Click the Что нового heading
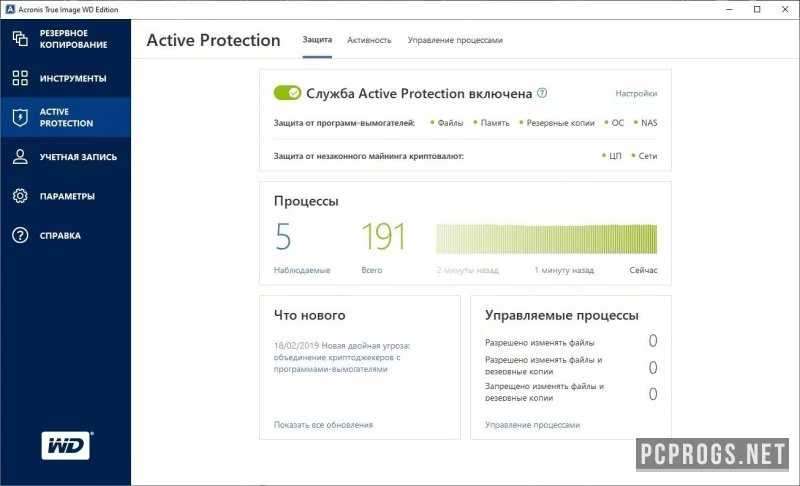This screenshot has height=486, width=800. pyautogui.click(x=310, y=315)
